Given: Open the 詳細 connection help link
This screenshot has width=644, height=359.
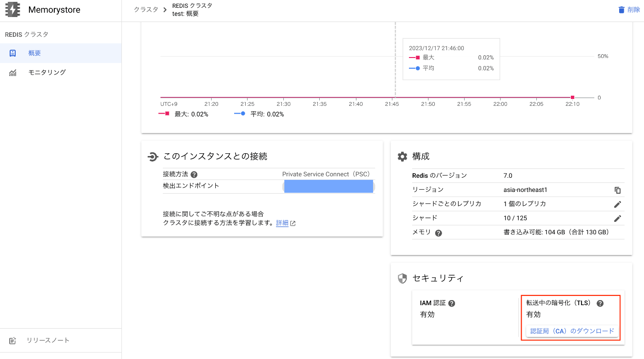Looking at the screenshot, I should point(282,223).
